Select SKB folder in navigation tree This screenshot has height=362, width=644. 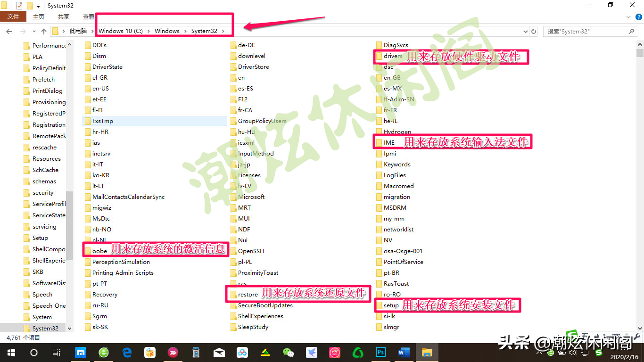[x=38, y=272]
